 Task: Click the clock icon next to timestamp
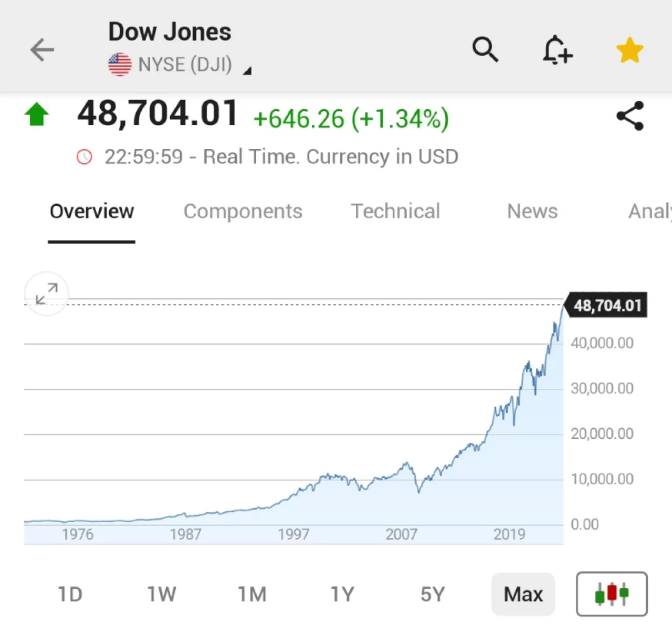coord(84,156)
